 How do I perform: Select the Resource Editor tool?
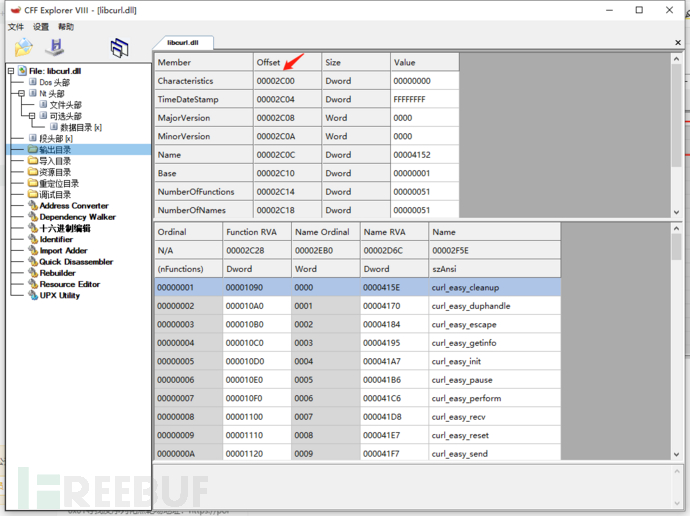pyautogui.click(x=71, y=285)
